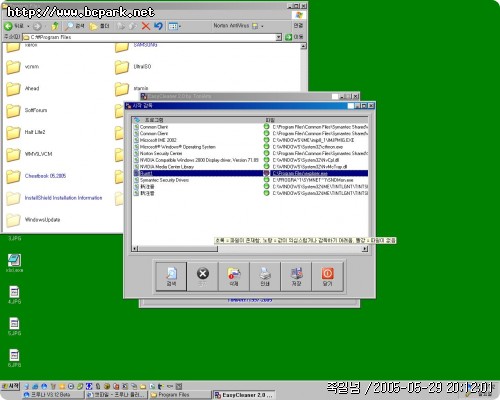The image size is (500, 400).
Task: Select the 6.JPG file on the desktop
Action: click(x=14, y=358)
